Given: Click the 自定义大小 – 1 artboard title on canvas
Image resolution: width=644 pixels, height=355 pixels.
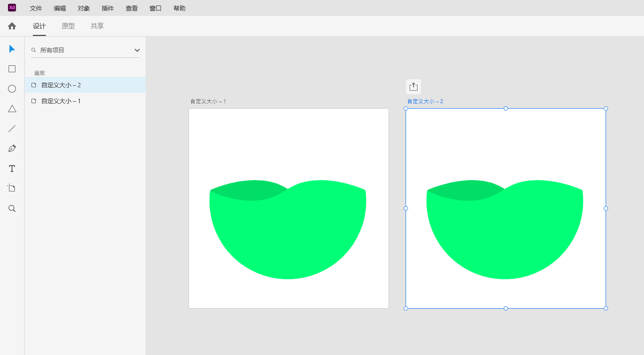Looking at the screenshot, I should point(208,101).
